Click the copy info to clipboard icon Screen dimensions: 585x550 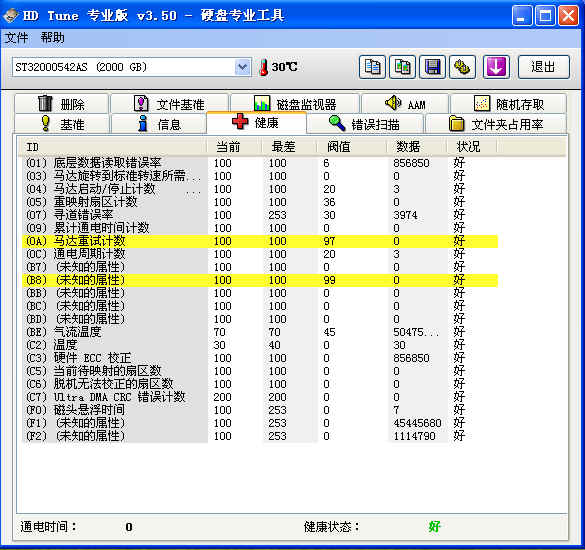click(x=372, y=67)
